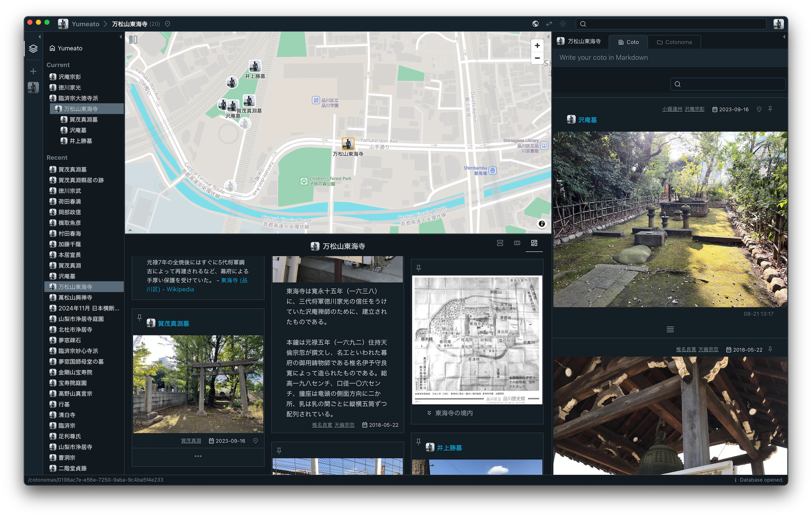
Task: Toggle the map pane layout icon
Action: pyautogui.click(x=133, y=40)
